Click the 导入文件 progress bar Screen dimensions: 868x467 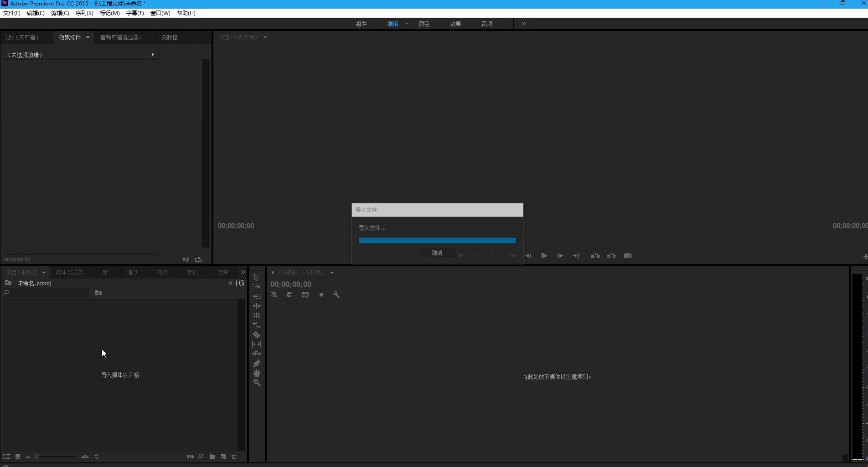(438, 240)
